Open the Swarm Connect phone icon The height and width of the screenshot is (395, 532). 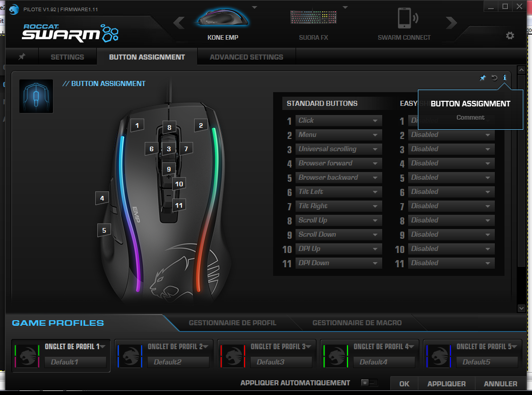coord(404,19)
